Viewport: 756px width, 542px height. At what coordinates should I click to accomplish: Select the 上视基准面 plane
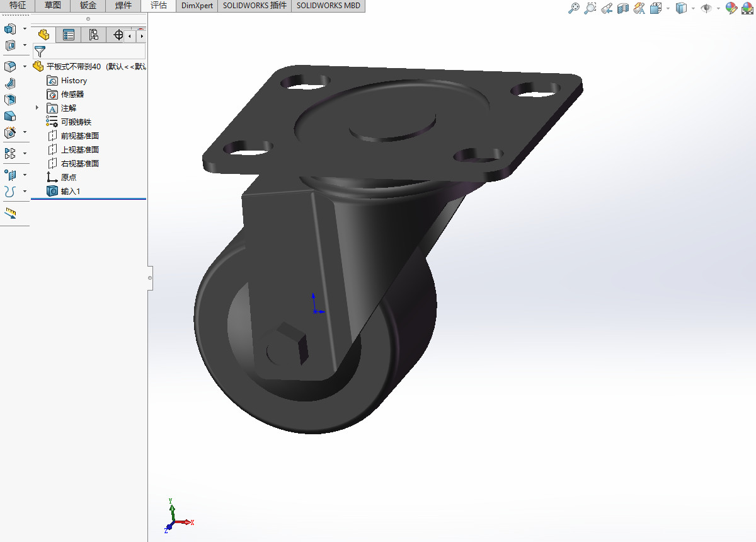pos(73,150)
